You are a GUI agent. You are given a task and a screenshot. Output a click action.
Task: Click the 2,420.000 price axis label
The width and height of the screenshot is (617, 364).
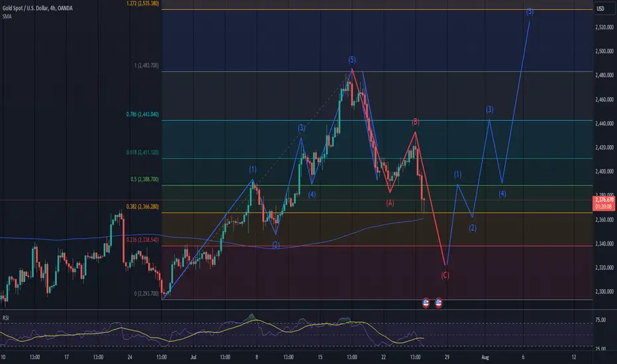(604, 148)
